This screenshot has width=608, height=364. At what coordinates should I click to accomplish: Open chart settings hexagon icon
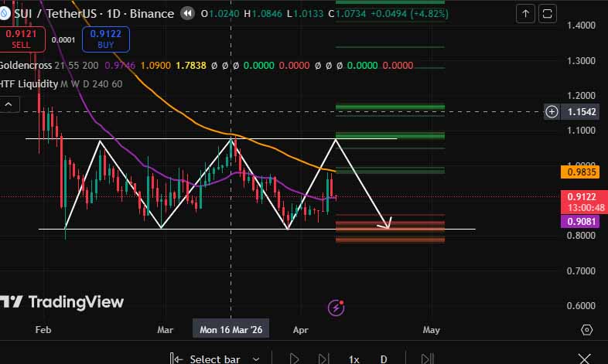click(x=586, y=329)
